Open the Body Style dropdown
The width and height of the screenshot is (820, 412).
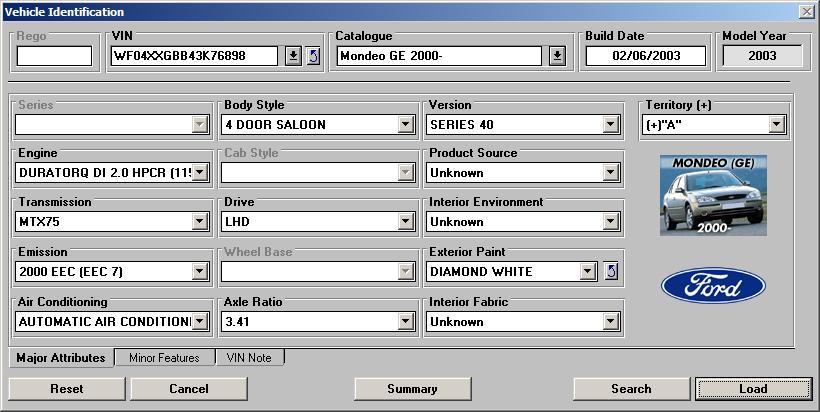(x=406, y=125)
